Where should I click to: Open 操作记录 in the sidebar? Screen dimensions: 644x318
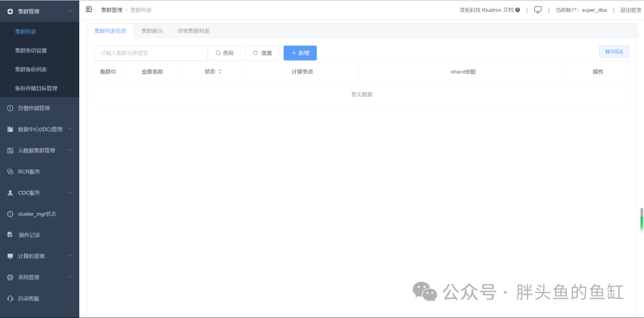(39, 236)
